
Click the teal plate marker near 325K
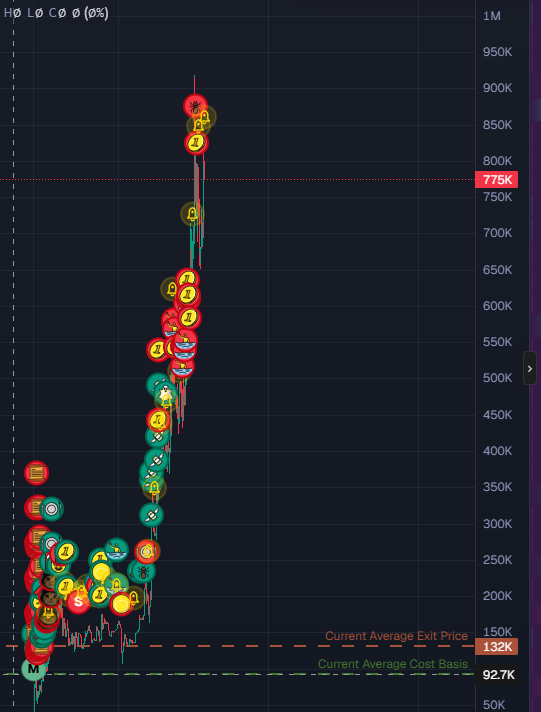click(51, 509)
